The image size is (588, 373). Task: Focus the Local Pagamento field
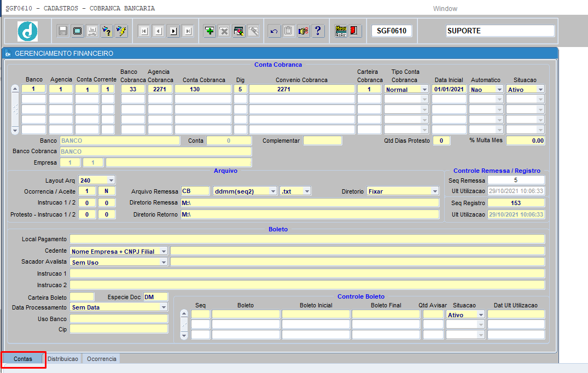307,239
